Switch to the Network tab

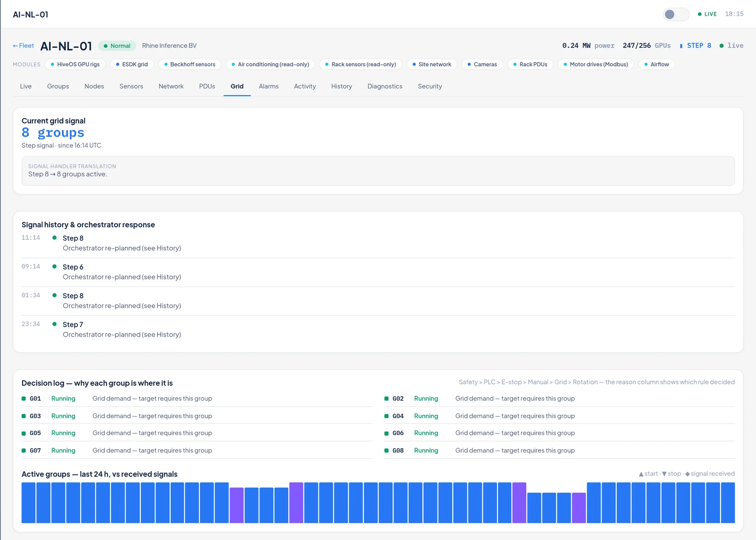171,86
